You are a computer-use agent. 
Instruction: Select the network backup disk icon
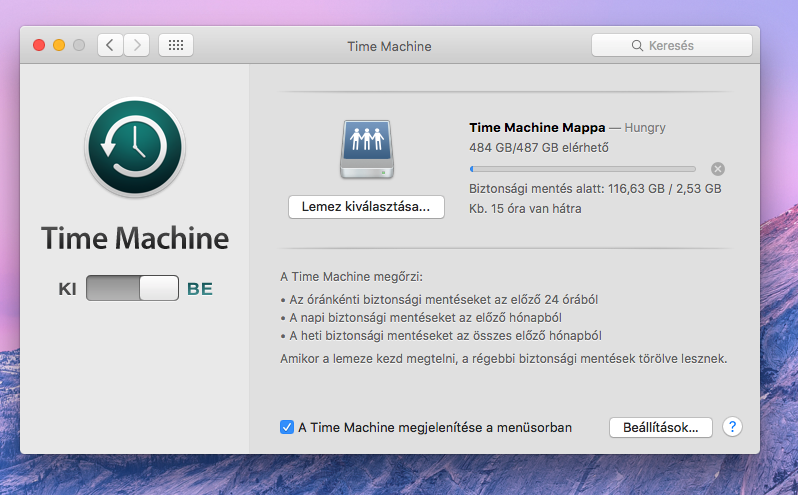tap(366, 149)
